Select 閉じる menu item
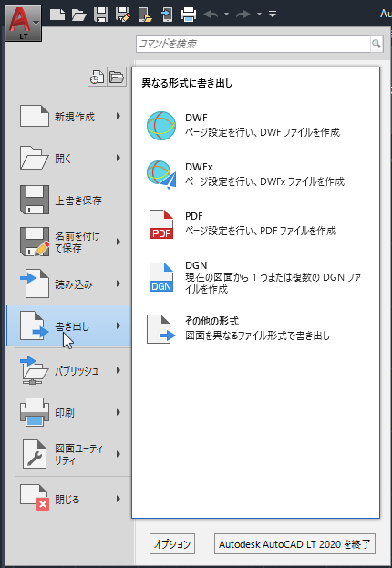 (69, 499)
